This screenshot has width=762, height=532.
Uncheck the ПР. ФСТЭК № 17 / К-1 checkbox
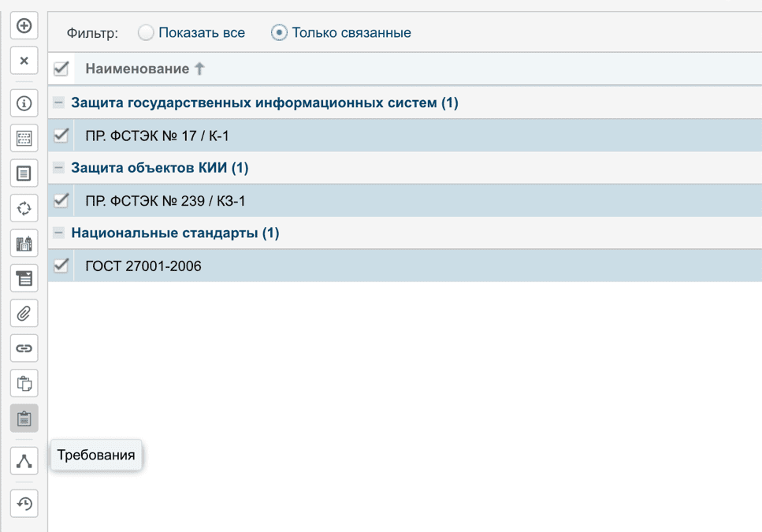pos(61,136)
